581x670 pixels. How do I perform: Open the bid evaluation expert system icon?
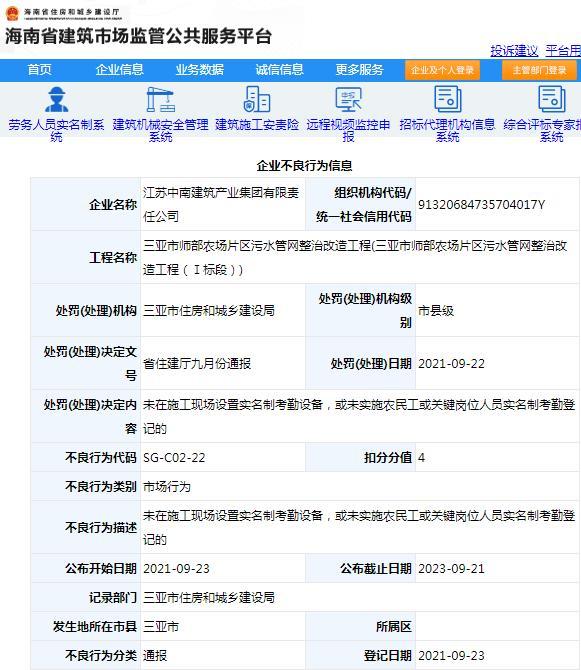[552, 99]
